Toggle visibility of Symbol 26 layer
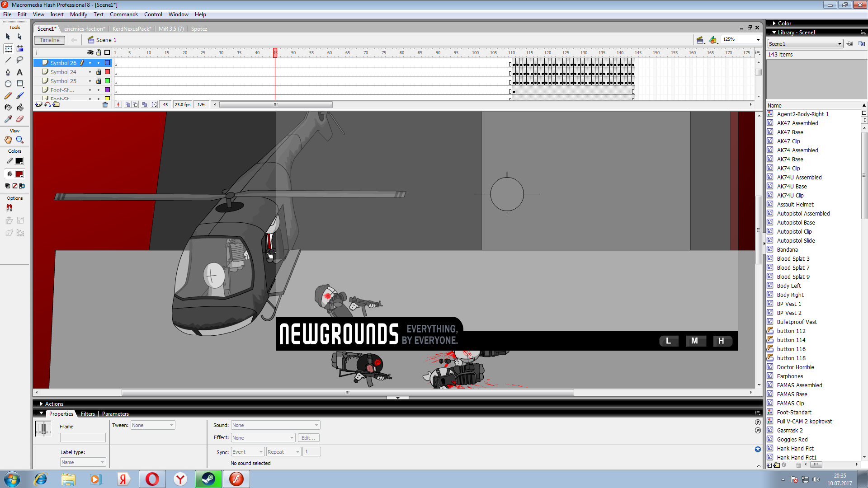 pos(90,63)
